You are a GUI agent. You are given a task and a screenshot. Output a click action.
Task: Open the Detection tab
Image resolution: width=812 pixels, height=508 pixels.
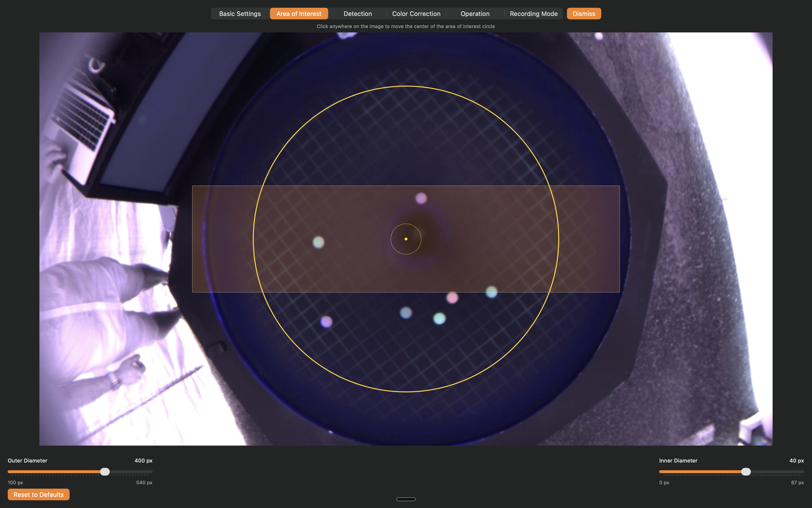coord(358,14)
